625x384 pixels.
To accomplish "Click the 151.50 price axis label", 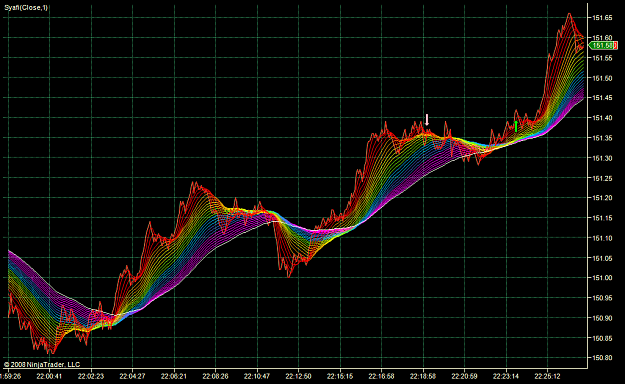I will click(602, 78).
